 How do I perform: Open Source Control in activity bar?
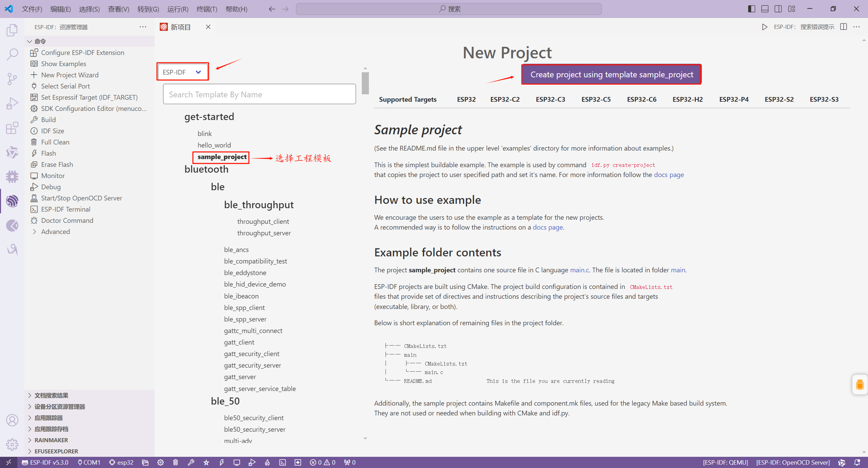pyautogui.click(x=12, y=79)
